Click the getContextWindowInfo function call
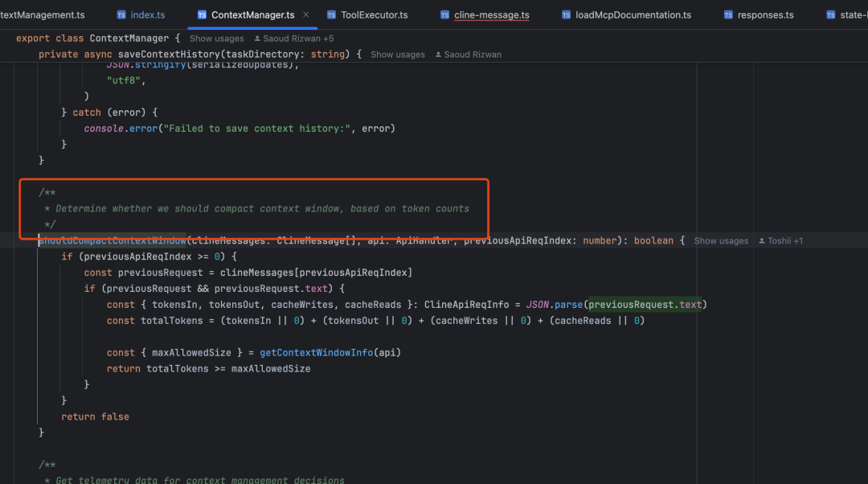 tap(316, 353)
